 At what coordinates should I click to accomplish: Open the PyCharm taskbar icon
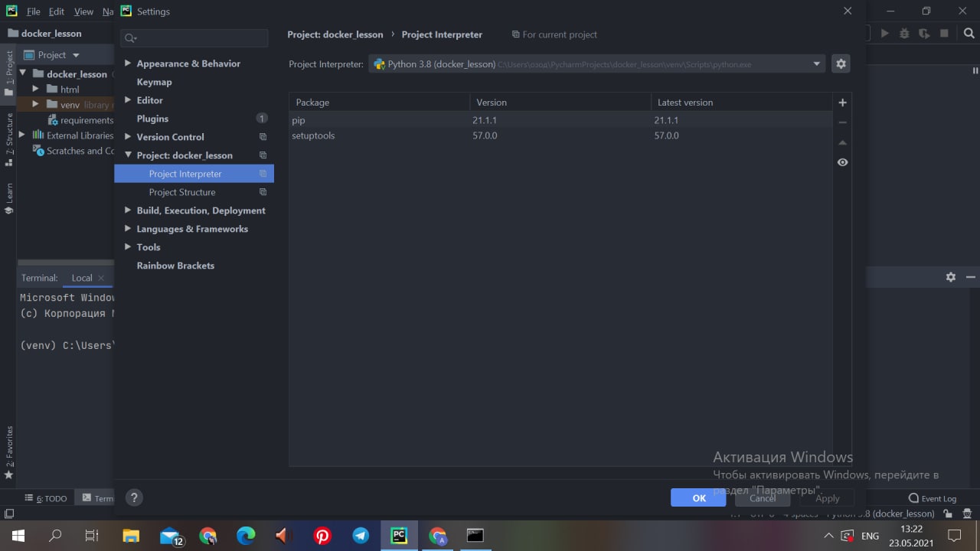click(x=399, y=536)
